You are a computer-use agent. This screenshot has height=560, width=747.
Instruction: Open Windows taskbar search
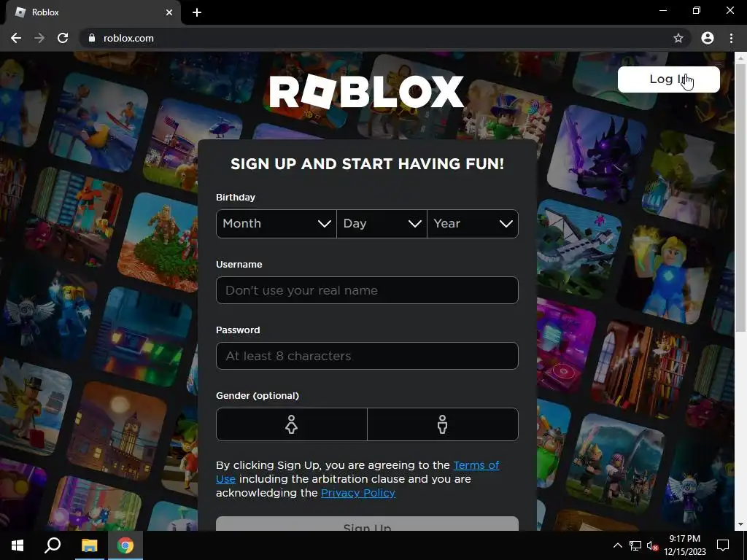click(x=53, y=545)
